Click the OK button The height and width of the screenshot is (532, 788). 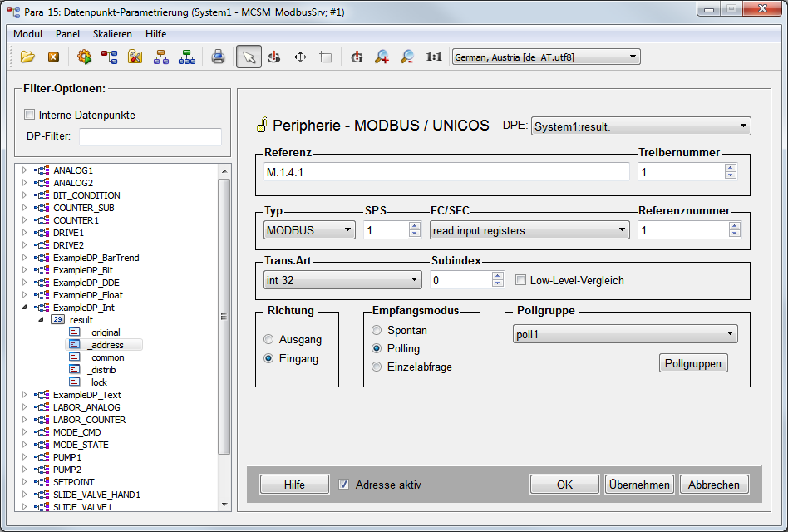point(564,485)
